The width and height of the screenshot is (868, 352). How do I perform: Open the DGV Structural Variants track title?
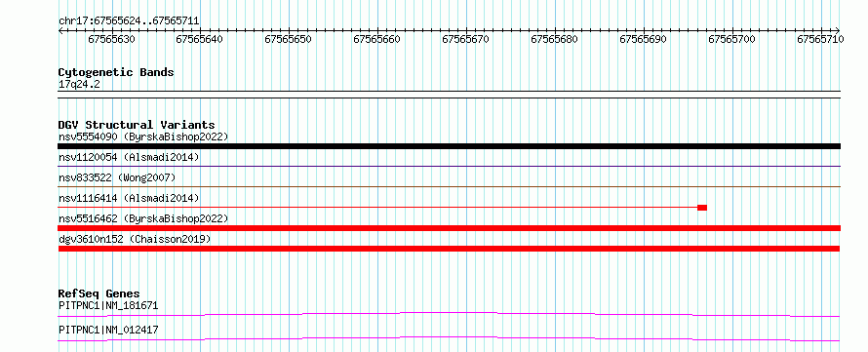pos(137,125)
